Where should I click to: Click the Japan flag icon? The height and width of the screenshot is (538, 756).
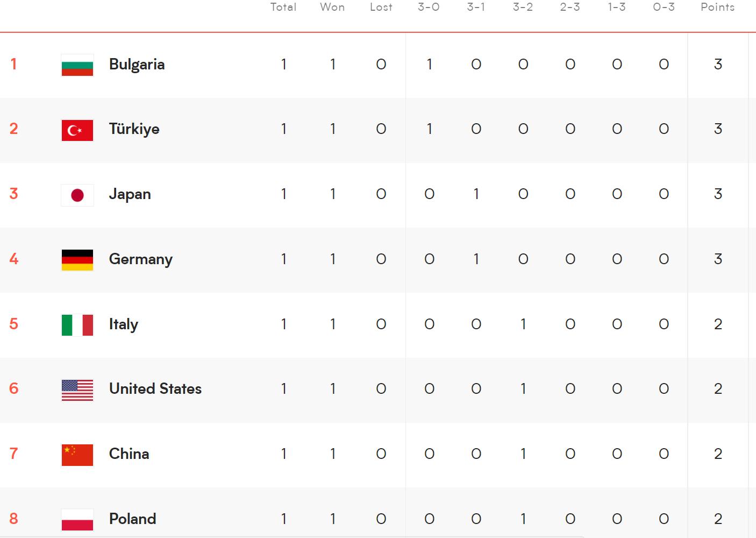click(x=77, y=195)
